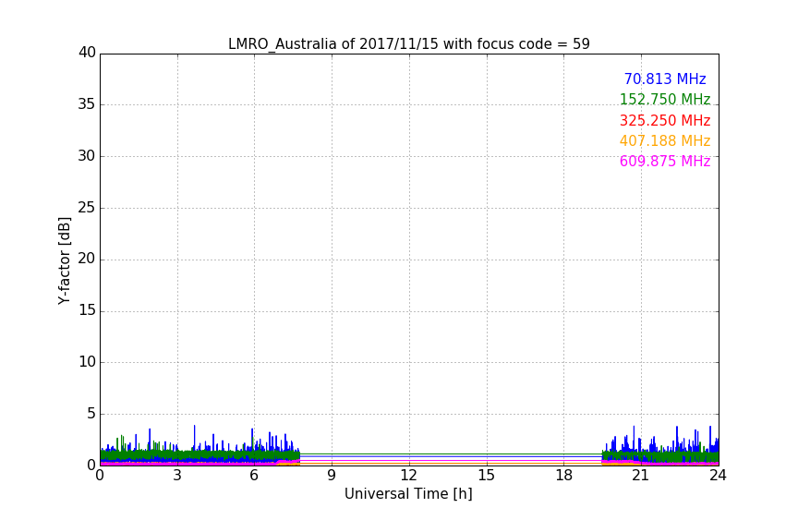
Task: Click the y-axis tick value 35
Action: 87,104
